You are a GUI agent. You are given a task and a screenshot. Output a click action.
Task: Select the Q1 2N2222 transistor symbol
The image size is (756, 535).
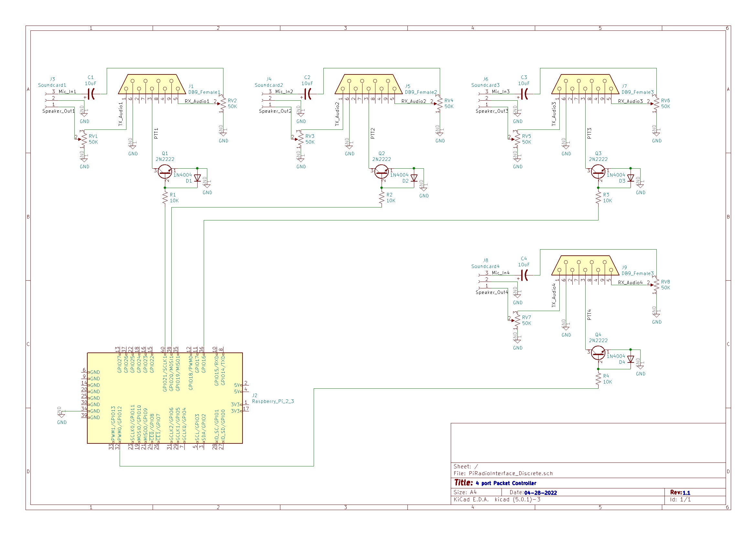165,172
